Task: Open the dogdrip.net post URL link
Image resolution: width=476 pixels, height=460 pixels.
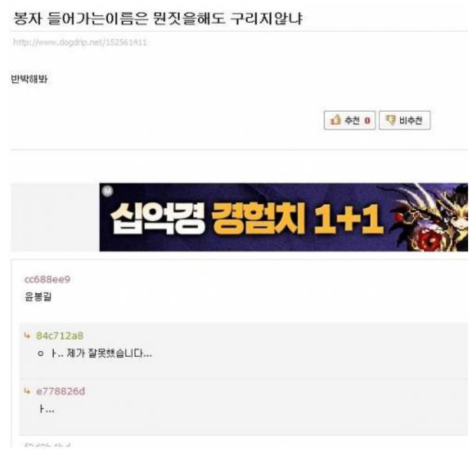Action: 80,42
